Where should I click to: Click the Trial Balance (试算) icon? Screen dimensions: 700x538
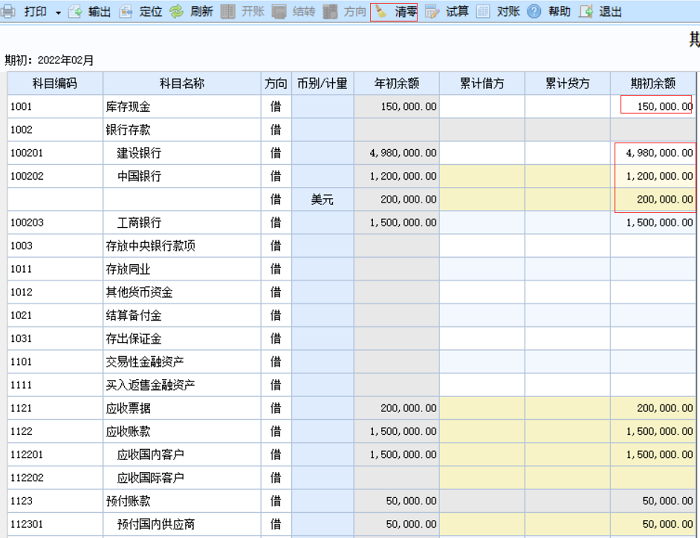click(432, 12)
